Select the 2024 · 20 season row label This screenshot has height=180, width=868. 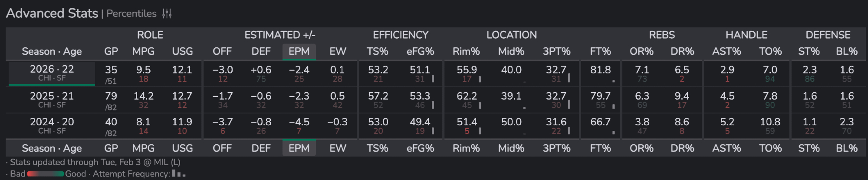[x=52, y=126]
